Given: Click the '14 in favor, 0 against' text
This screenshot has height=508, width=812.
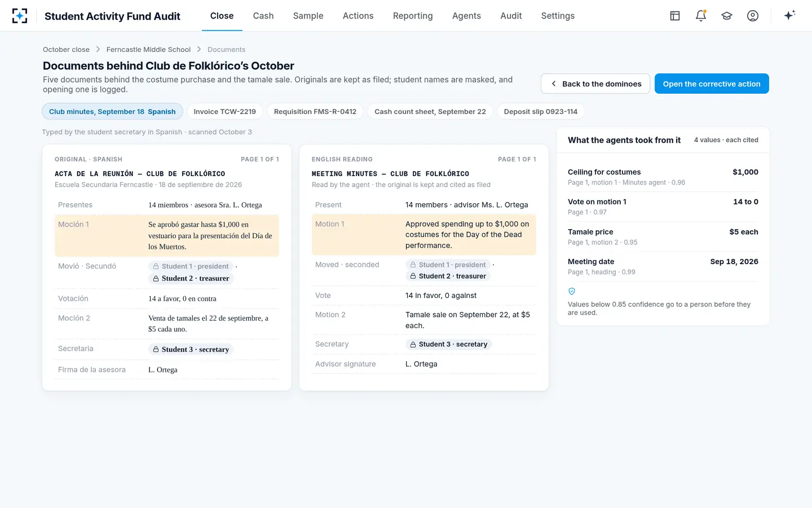Looking at the screenshot, I should (441, 295).
